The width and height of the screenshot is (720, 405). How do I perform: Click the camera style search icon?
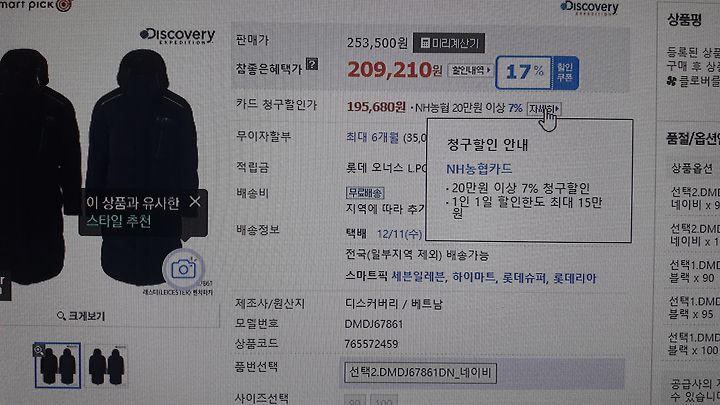pyautogui.click(x=183, y=269)
